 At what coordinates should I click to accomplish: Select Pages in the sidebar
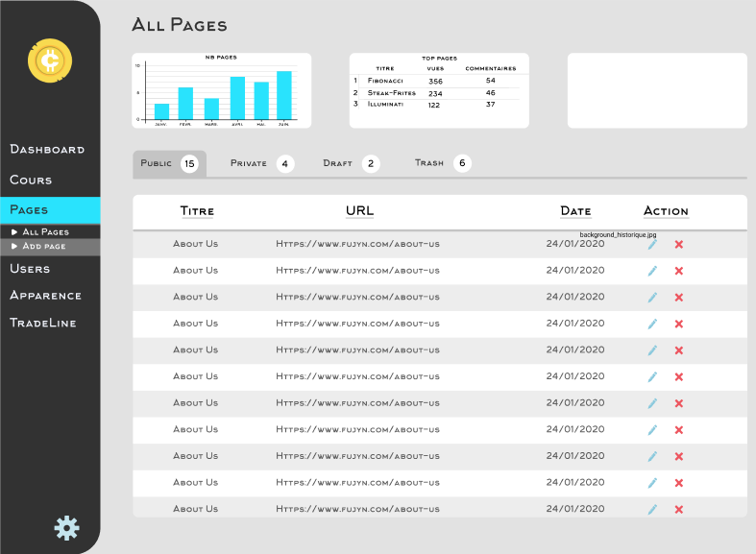click(x=29, y=210)
